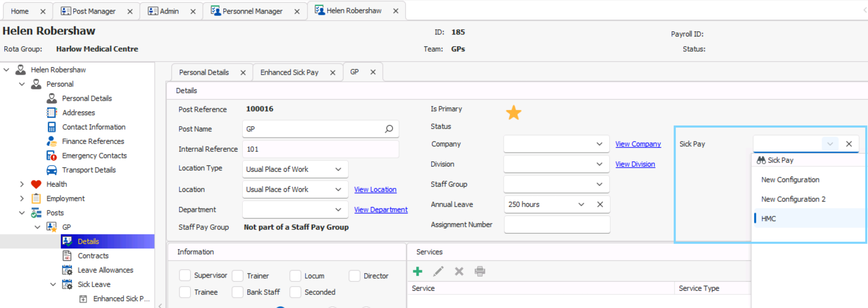
Task: Click the View Department link
Action: (381, 209)
